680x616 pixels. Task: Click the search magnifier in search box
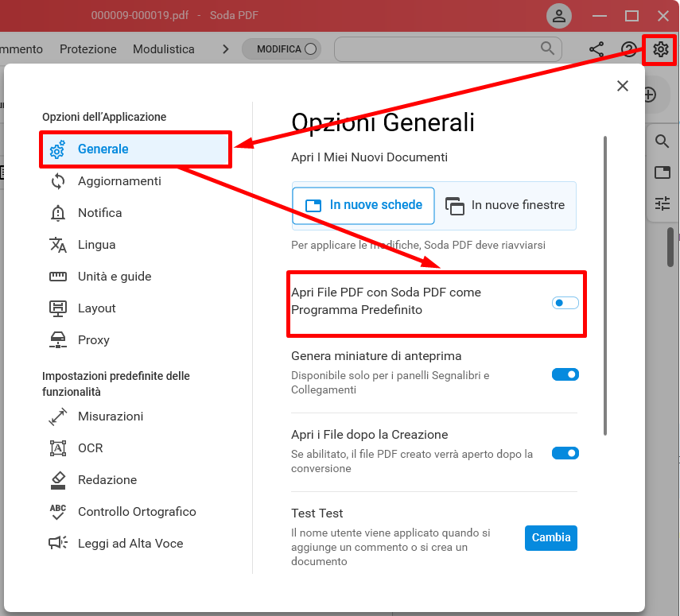(x=547, y=48)
